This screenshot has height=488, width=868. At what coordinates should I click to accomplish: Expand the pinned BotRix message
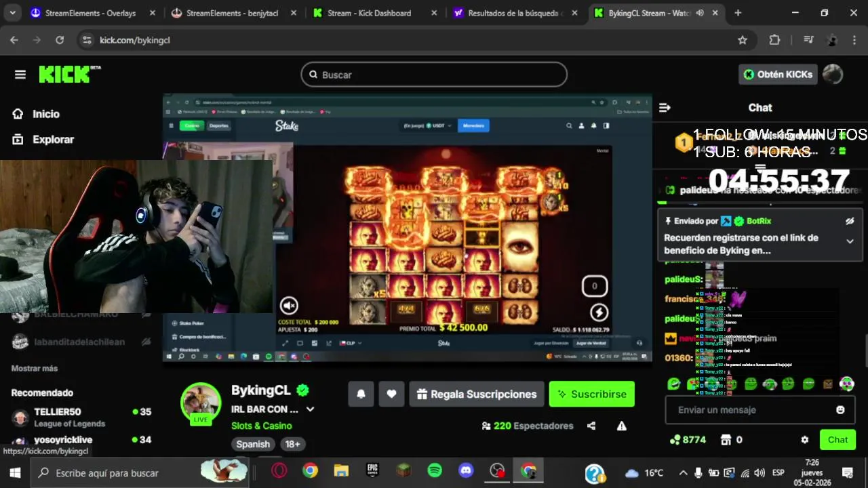850,241
